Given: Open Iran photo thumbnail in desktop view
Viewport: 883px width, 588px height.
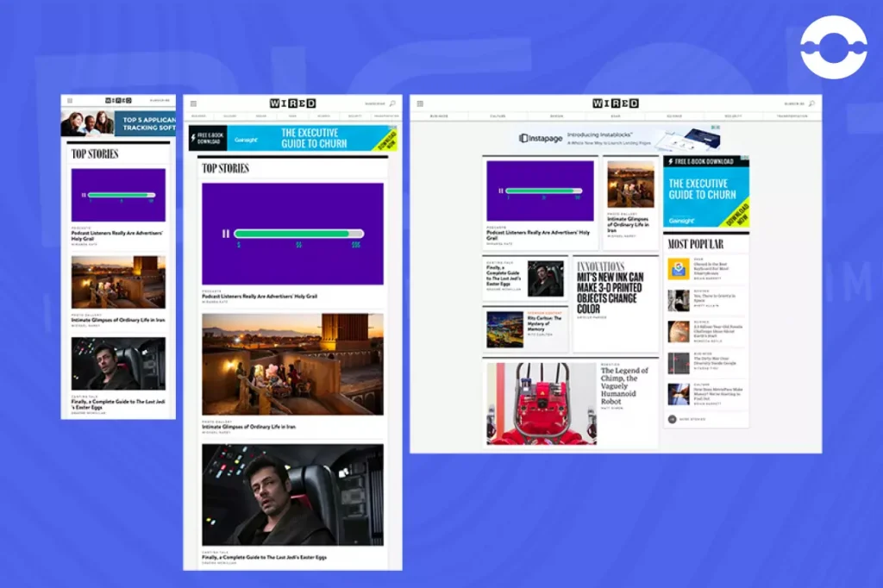Looking at the screenshot, I should pyautogui.click(x=630, y=185).
